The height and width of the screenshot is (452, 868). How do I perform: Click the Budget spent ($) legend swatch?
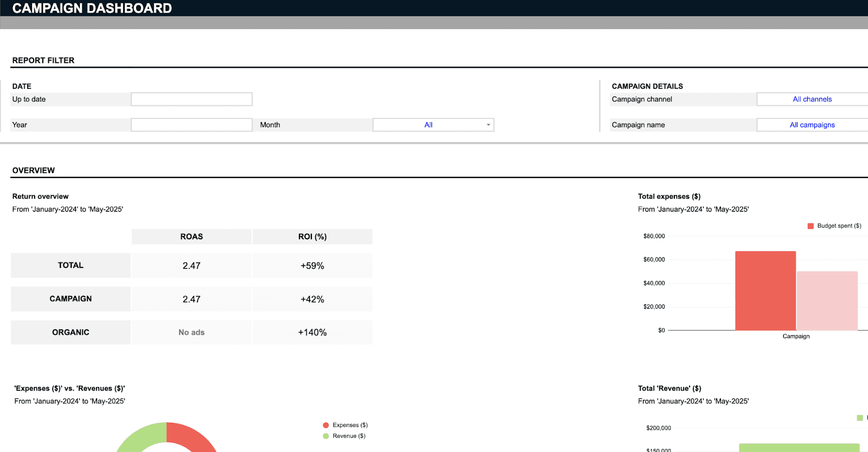pos(810,226)
